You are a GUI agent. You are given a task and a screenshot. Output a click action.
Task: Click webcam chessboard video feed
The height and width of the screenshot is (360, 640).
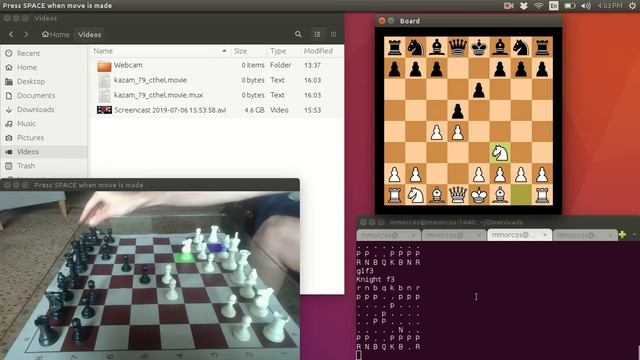150,276
